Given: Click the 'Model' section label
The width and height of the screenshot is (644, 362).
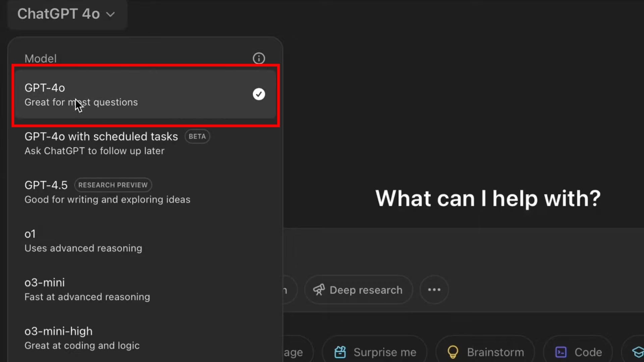Looking at the screenshot, I should coord(41,59).
